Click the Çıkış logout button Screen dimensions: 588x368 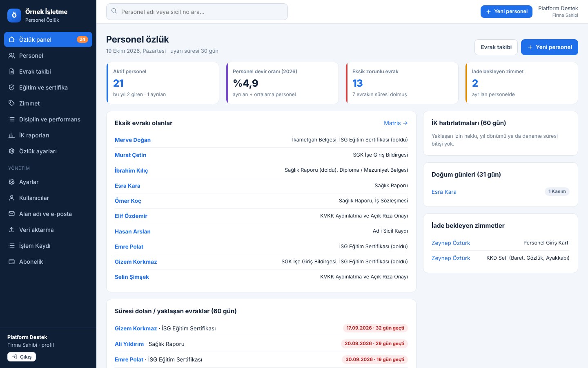tap(22, 357)
